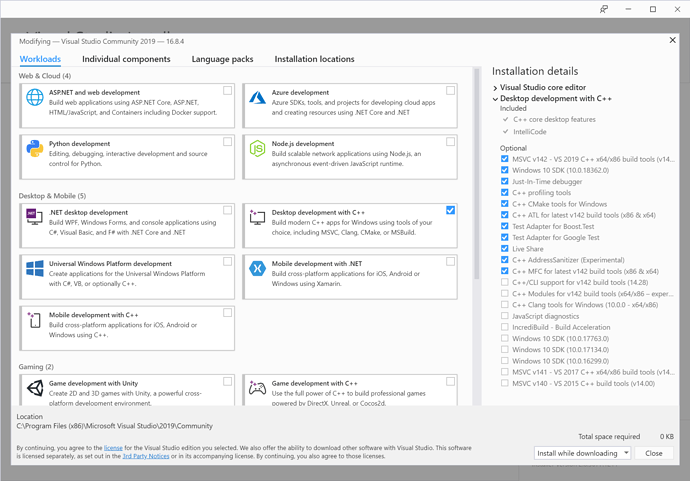
Task: Enable C++/CLI support for v142 build tools
Action: (504, 282)
